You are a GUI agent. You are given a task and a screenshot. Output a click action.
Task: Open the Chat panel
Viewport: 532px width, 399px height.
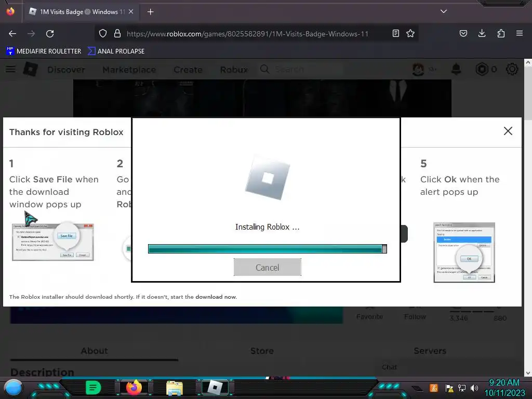click(390, 367)
